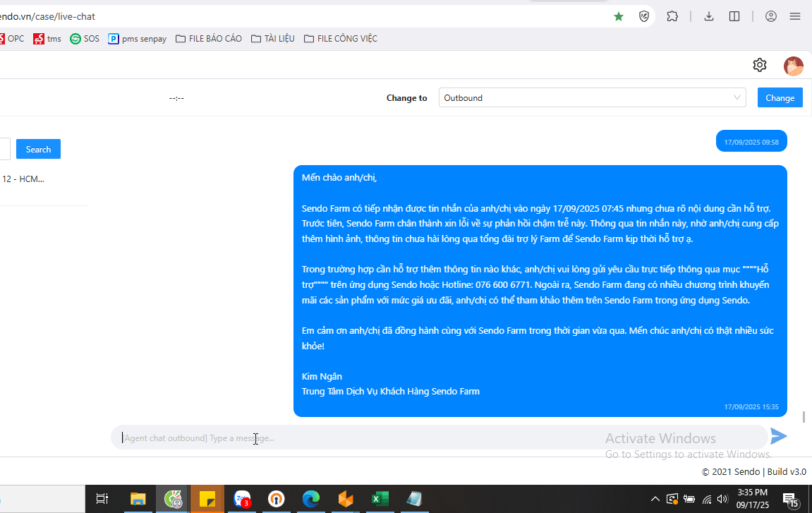
Task: Click the 'Kim Ngân' signature in the message
Action: [322, 376]
